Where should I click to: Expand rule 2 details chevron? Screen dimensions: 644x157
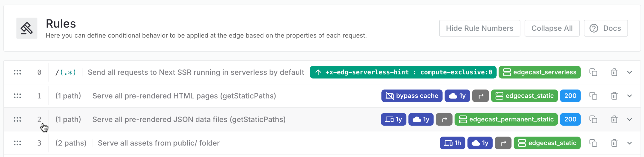pyautogui.click(x=629, y=119)
